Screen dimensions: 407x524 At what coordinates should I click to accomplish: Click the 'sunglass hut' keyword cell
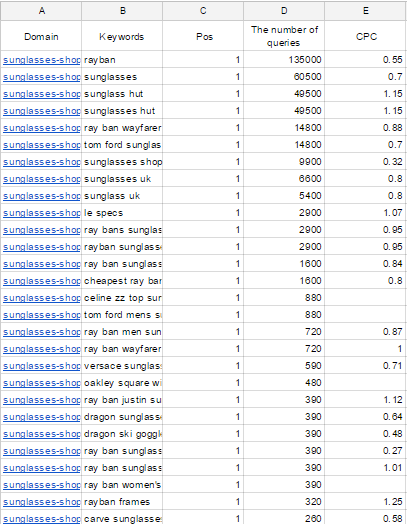coord(122,94)
